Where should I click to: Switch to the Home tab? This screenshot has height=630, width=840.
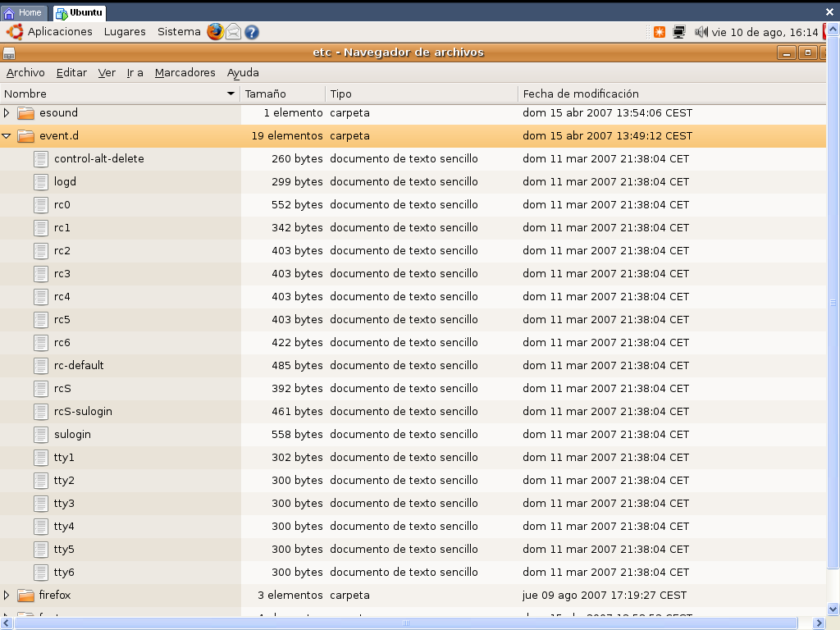pos(24,13)
